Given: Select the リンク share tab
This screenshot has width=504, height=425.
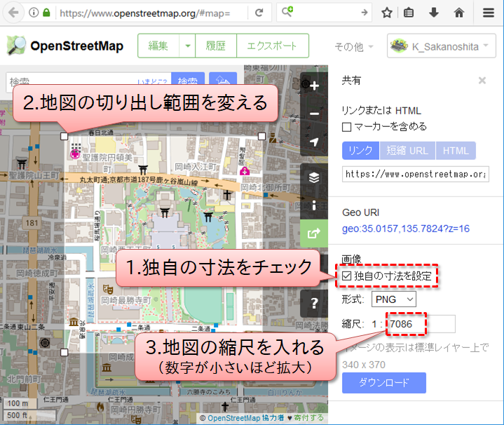Looking at the screenshot, I should tap(360, 151).
